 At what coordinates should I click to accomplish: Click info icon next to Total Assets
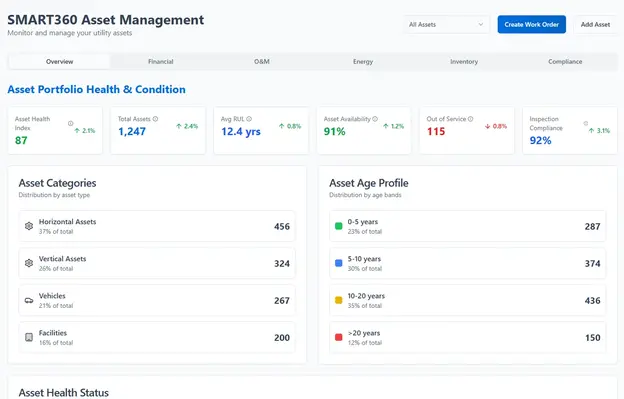pyautogui.click(x=156, y=119)
